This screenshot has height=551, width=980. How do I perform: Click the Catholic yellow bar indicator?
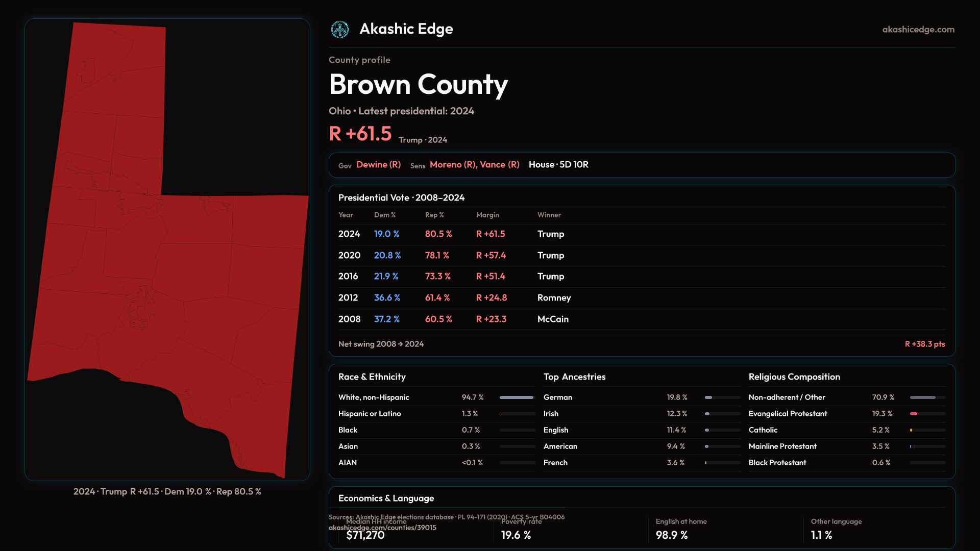click(911, 430)
